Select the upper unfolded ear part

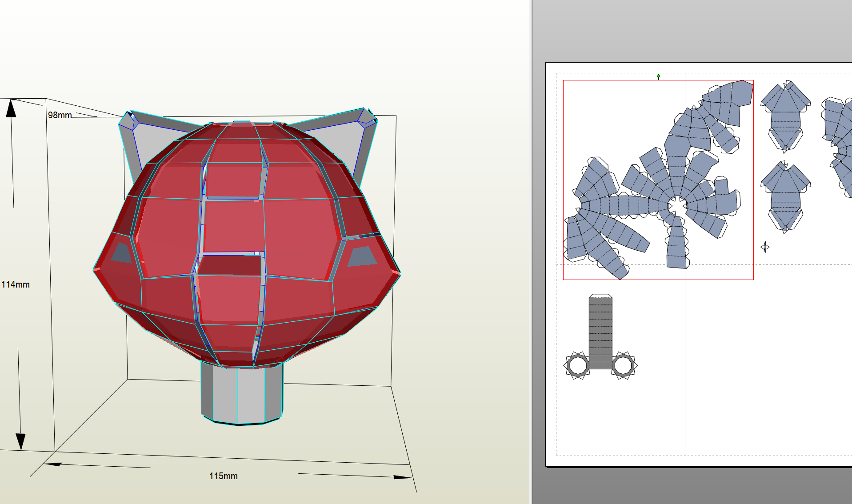point(785,116)
